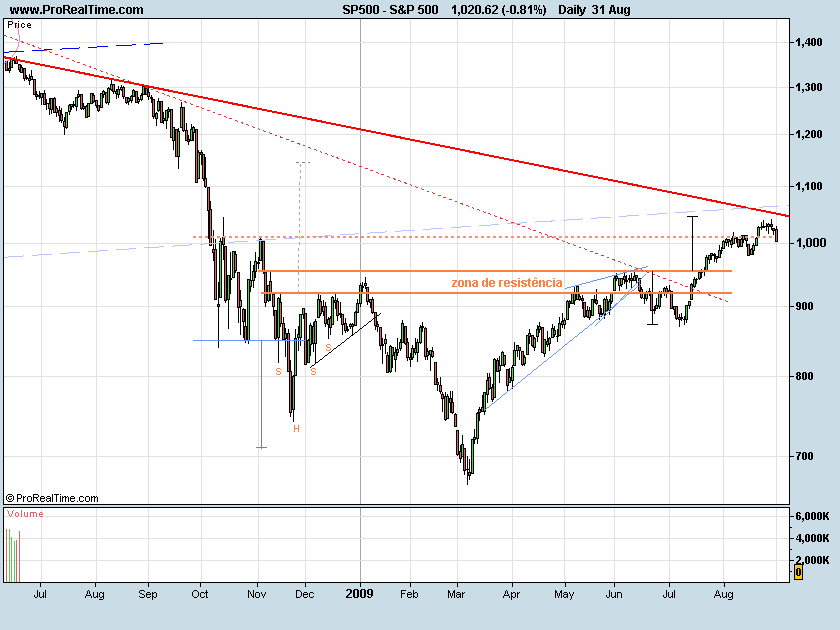Select the SP500 - S&P 500 title

click(x=390, y=10)
